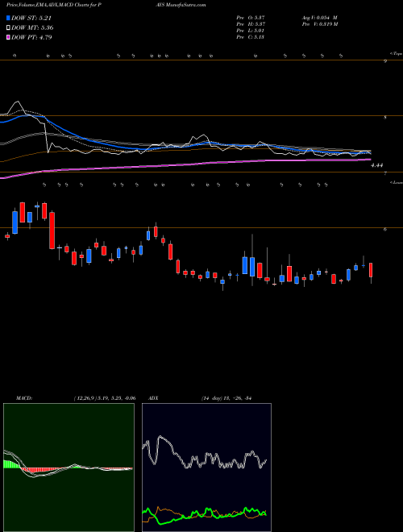Viewport: 403px width, 532px height.
Task: Click the ADX panel heading label
Action: tap(153, 398)
